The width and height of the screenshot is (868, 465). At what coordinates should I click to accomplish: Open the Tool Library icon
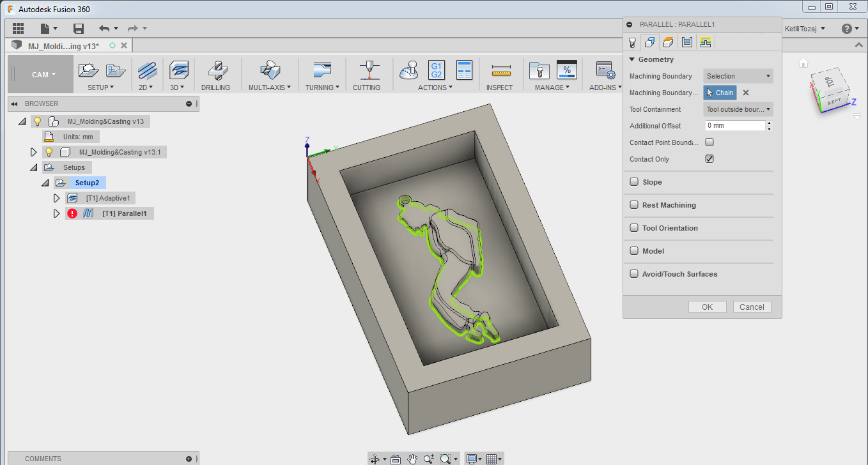[540, 70]
